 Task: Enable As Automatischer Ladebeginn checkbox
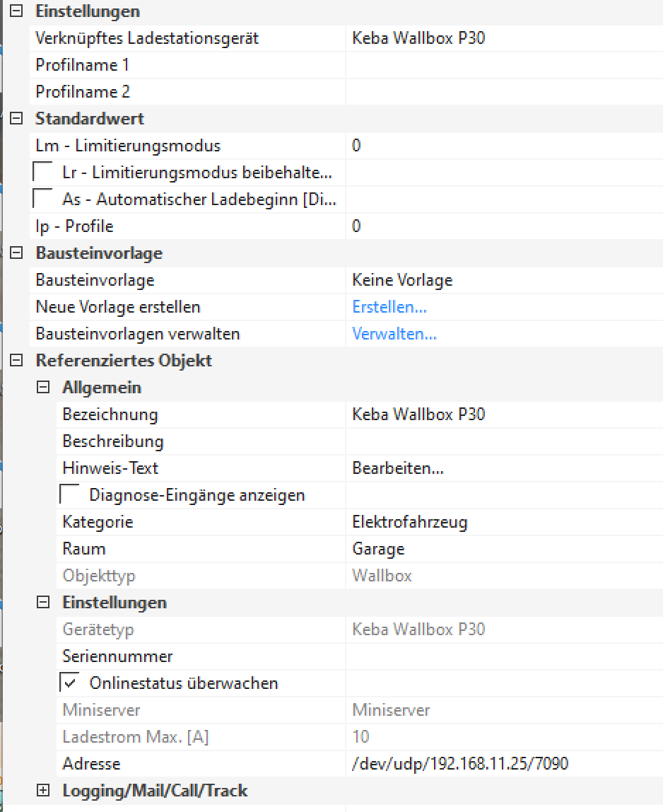tap(44, 199)
